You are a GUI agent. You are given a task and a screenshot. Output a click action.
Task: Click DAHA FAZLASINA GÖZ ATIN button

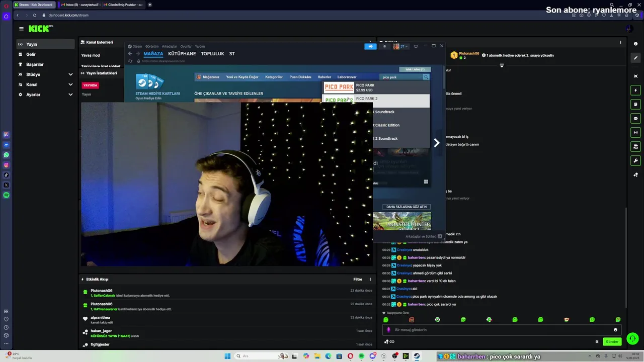(406, 207)
